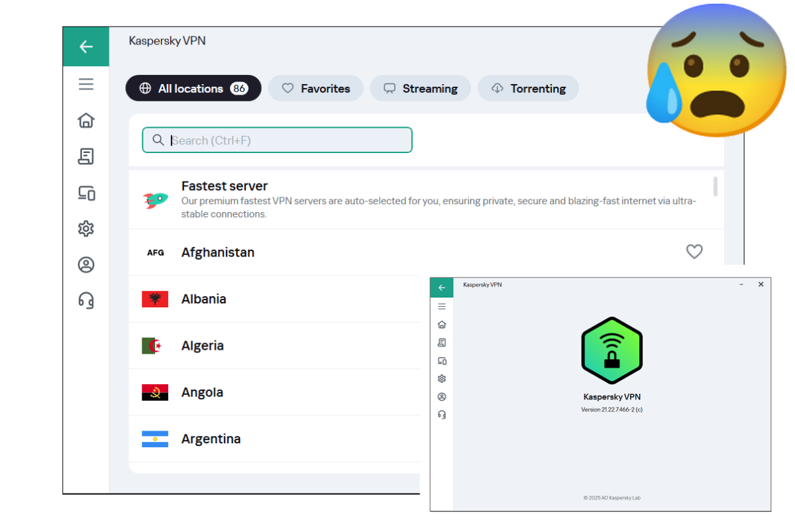Click the © 2025 AO Kaspersky Lab text
Image resolution: width=795 pixels, height=532 pixels.
(x=611, y=498)
